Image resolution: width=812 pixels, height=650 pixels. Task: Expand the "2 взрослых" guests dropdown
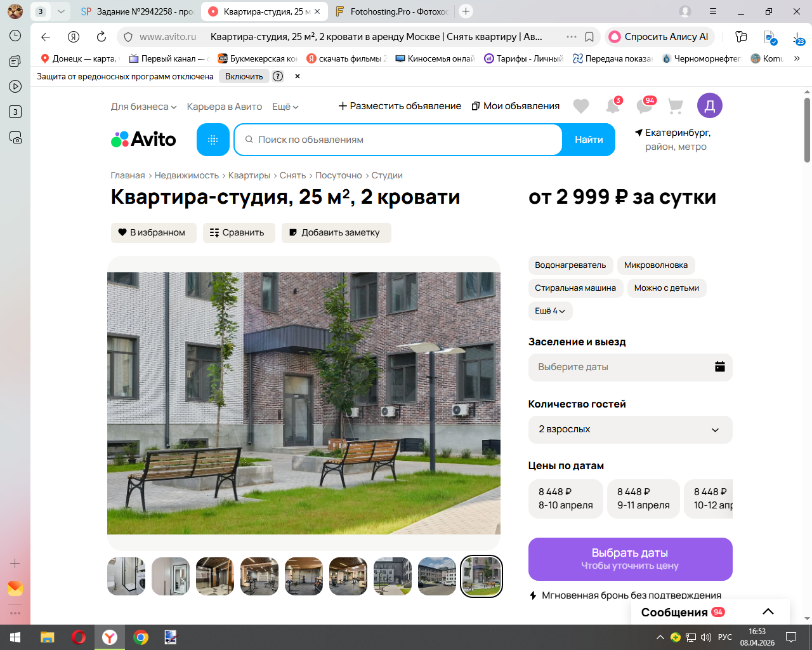630,430
